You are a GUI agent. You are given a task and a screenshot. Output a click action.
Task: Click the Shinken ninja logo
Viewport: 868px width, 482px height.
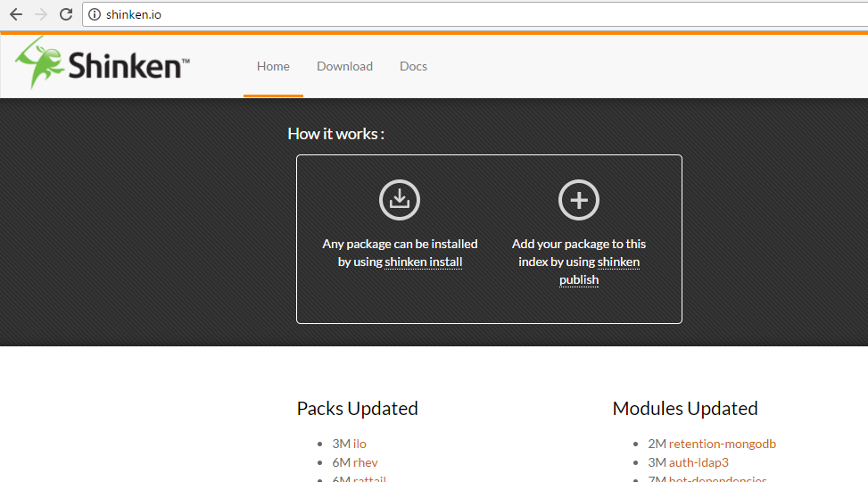point(102,64)
